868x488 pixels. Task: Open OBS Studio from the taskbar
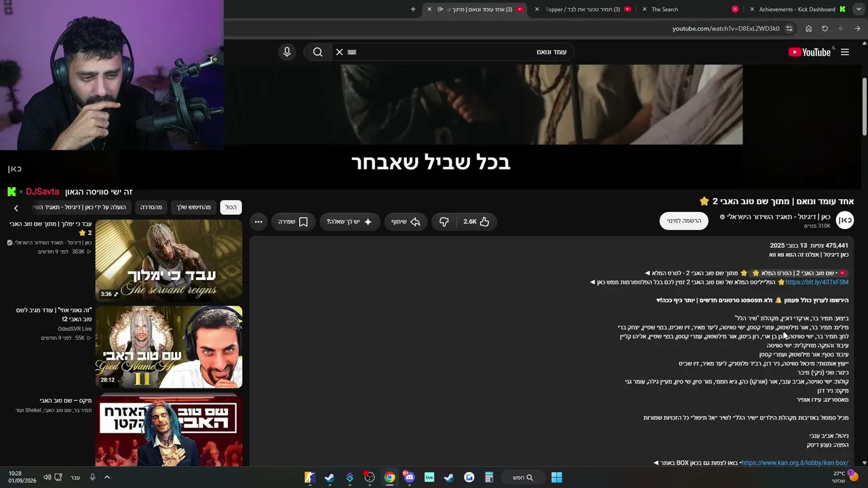click(370, 477)
